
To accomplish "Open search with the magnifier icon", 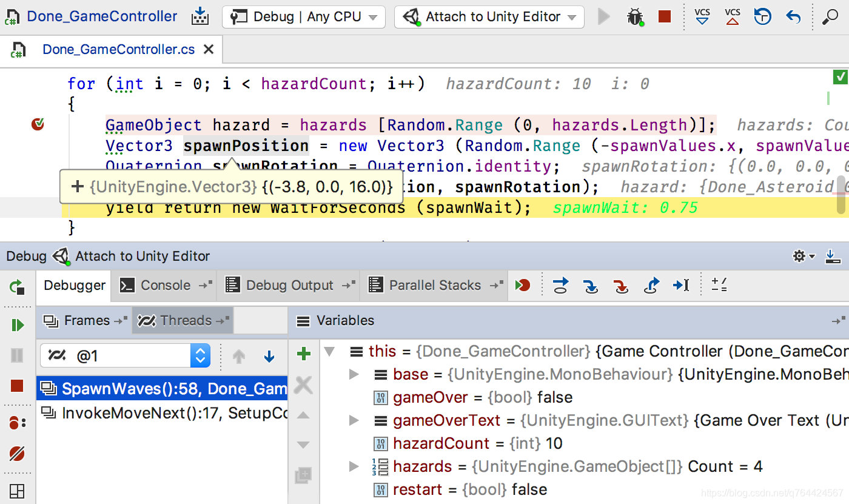I will (830, 17).
